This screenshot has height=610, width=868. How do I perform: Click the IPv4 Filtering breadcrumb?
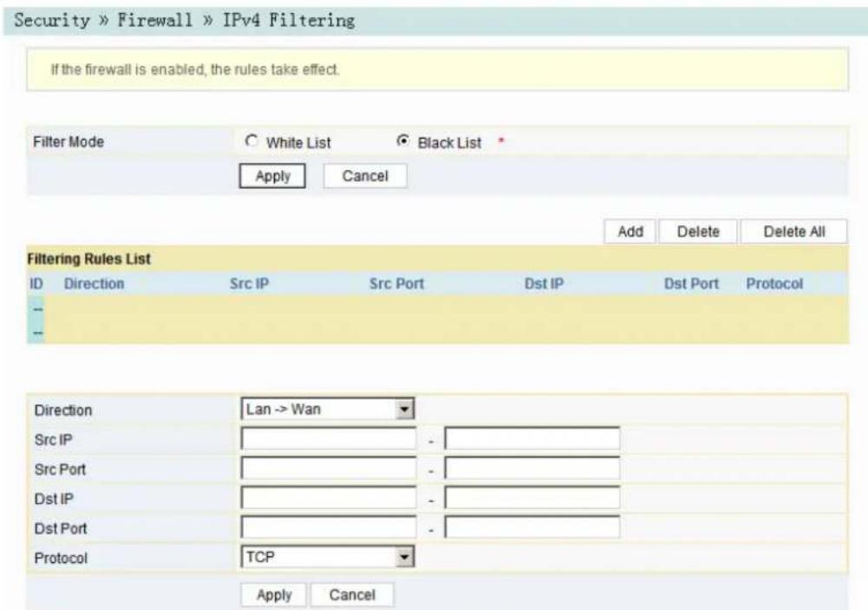pos(289,21)
